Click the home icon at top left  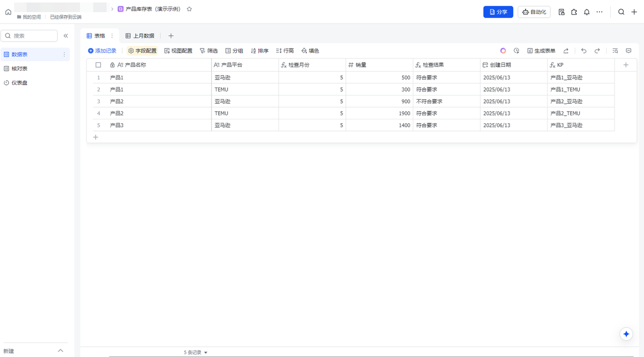tap(8, 12)
